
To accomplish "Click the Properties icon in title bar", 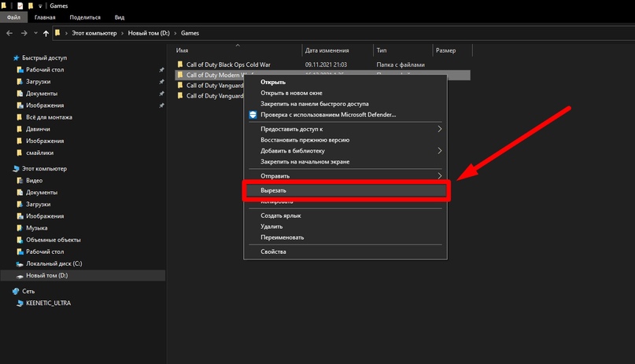I will point(20,5).
